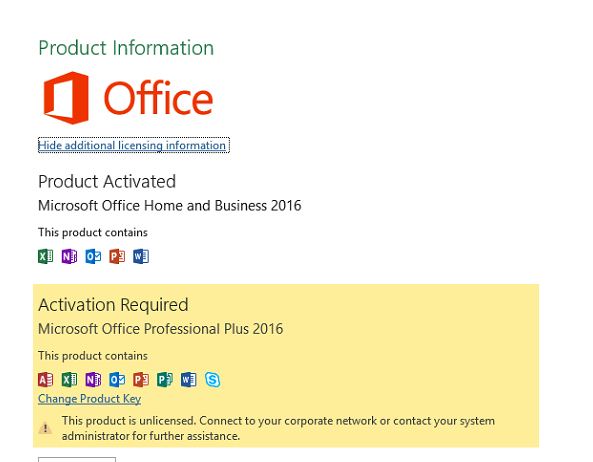Click the Skype for Business icon
593x462 pixels.
[x=213, y=380]
